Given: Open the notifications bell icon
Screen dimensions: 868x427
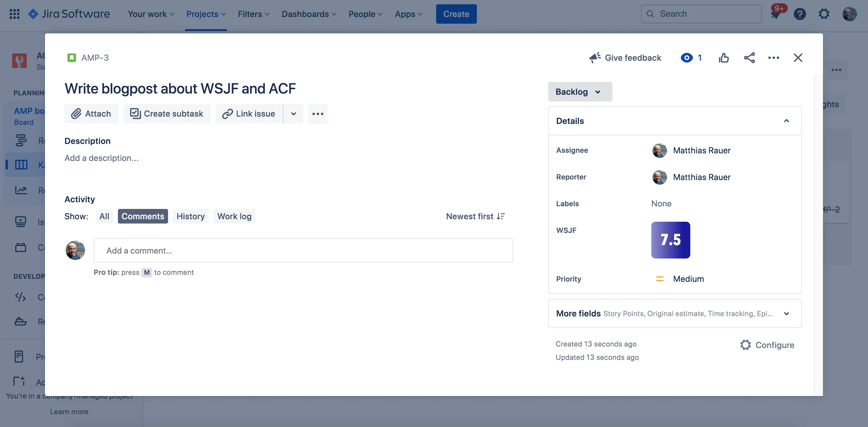Looking at the screenshot, I should pyautogui.click(x=776, y=14).
